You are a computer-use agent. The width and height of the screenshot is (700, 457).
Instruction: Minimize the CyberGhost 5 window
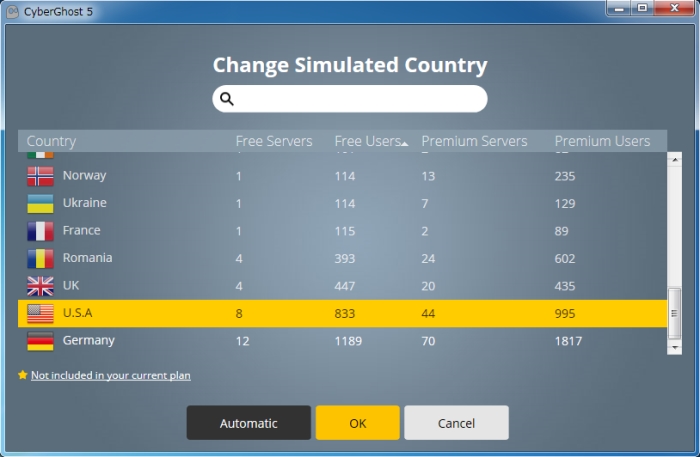tap(619, 8)
